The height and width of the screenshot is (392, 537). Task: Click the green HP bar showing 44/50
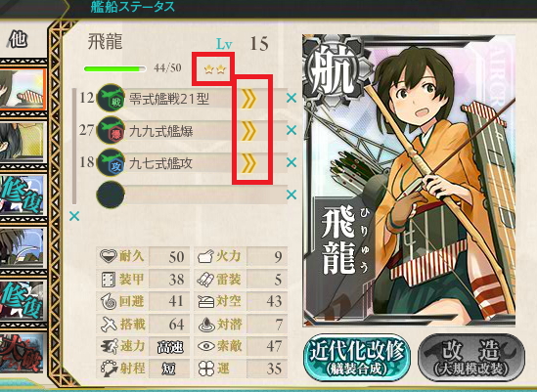click(115, 68)
